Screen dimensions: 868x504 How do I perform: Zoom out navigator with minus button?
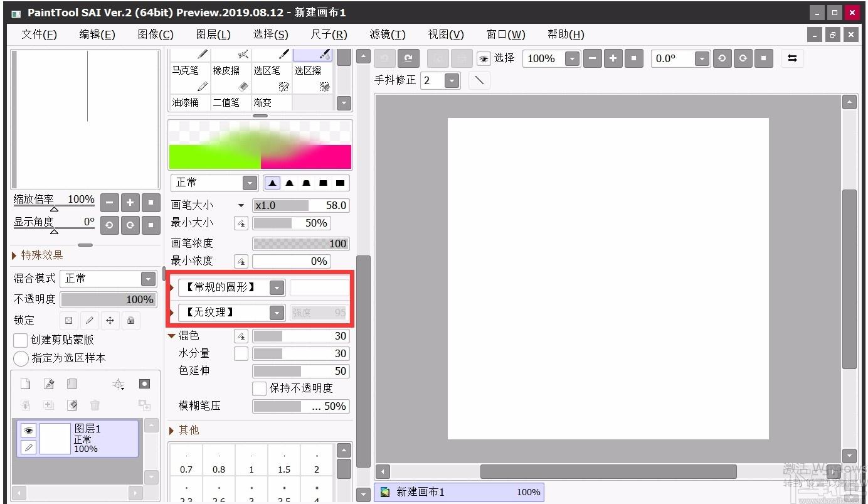[x=109, y=203]
